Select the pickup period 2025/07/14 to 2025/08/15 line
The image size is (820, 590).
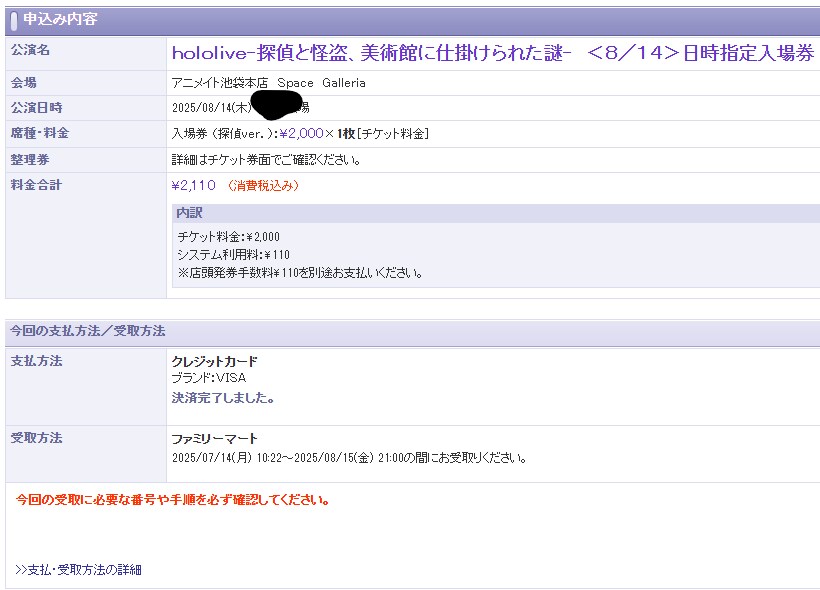point(349,458)
